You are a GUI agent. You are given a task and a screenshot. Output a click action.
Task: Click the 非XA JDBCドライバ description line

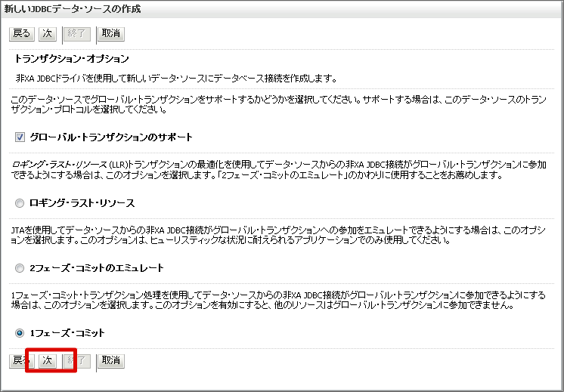[x=177, y=79]
